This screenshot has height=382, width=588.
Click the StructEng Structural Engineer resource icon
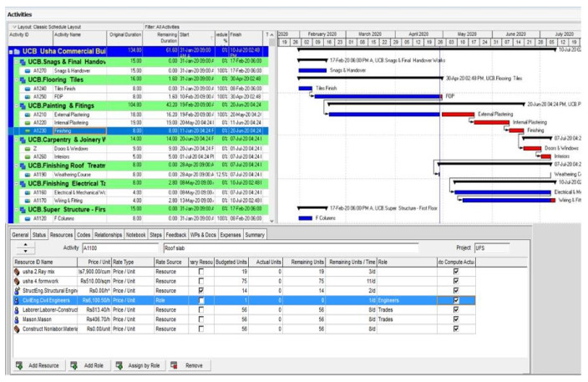(x=16, y=291)
